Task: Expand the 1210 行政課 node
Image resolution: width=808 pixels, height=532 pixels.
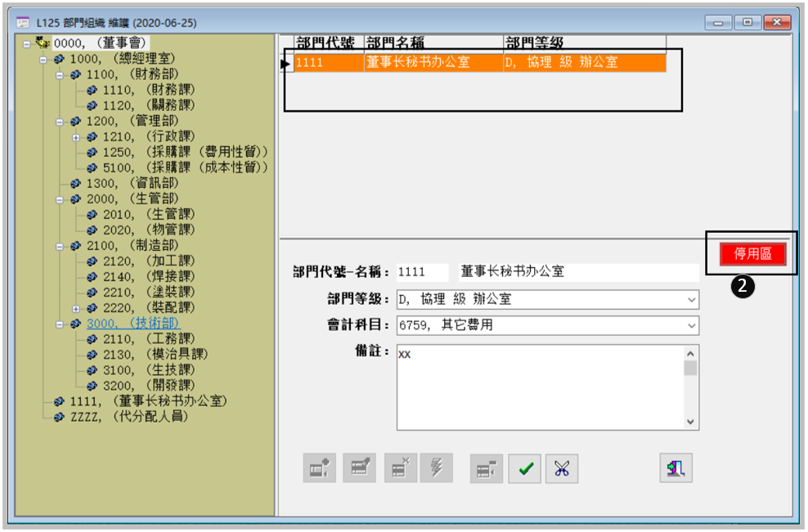Action: (x=76, y=138)
